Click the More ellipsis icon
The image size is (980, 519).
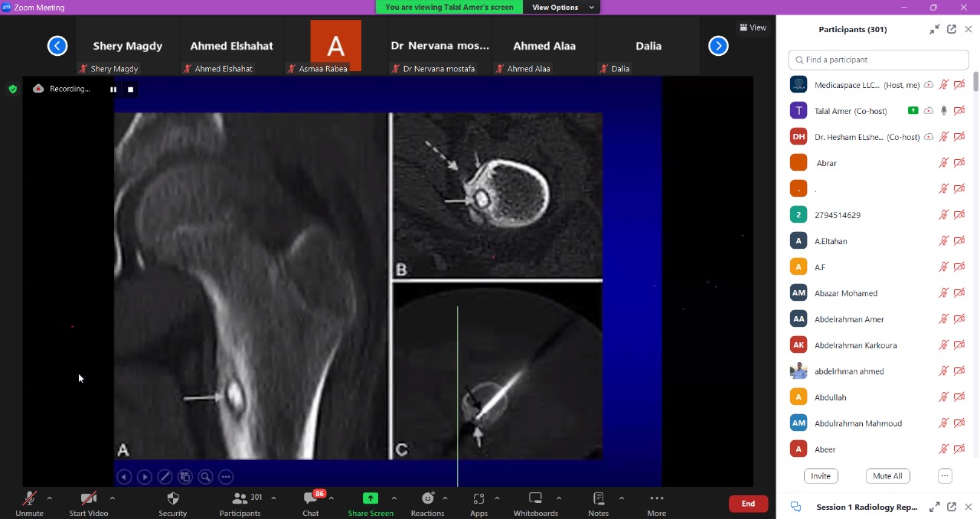point(656,498)
